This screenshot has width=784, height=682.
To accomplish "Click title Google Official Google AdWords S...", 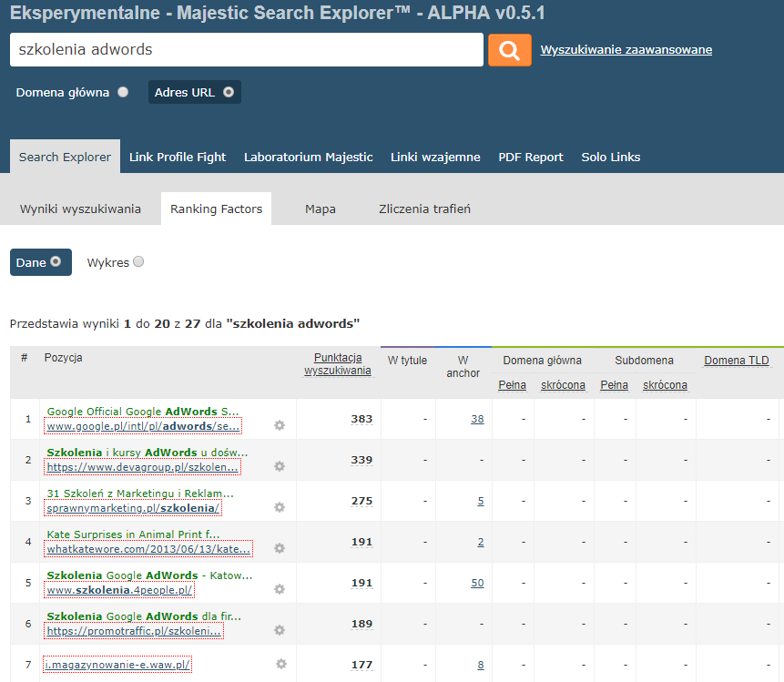I will point(143,412).
